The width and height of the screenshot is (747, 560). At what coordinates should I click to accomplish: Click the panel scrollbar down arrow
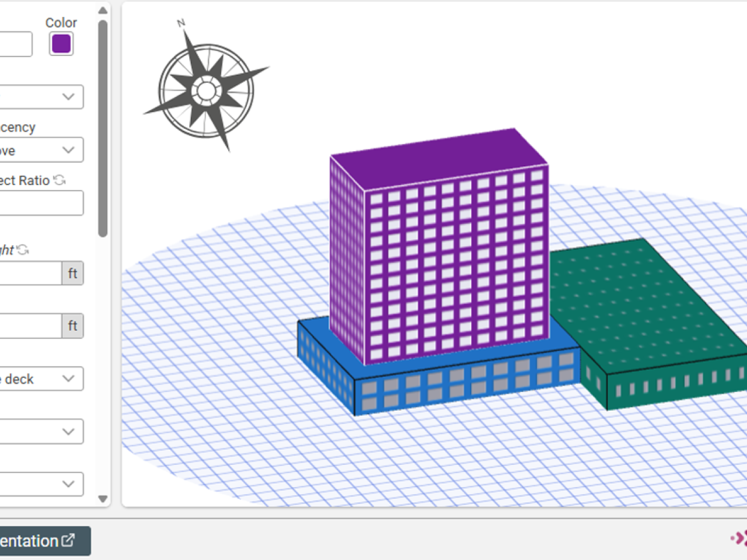coord(103,499)
